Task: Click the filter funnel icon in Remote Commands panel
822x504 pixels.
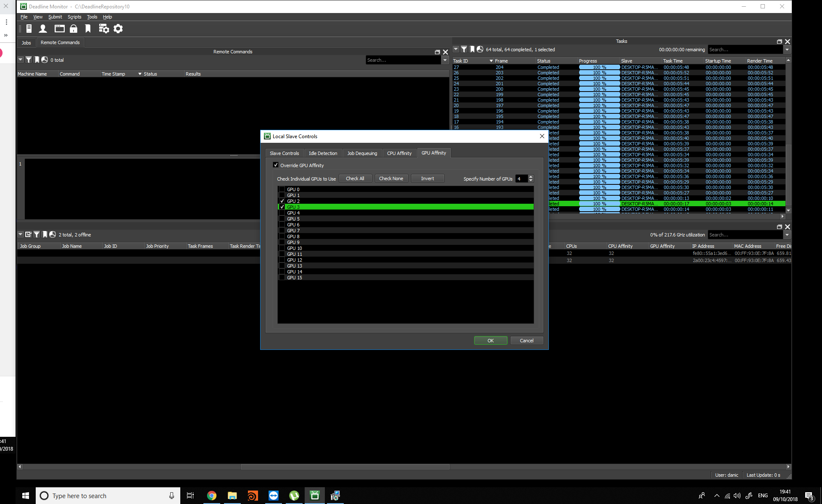Action: tap(29, 60)
